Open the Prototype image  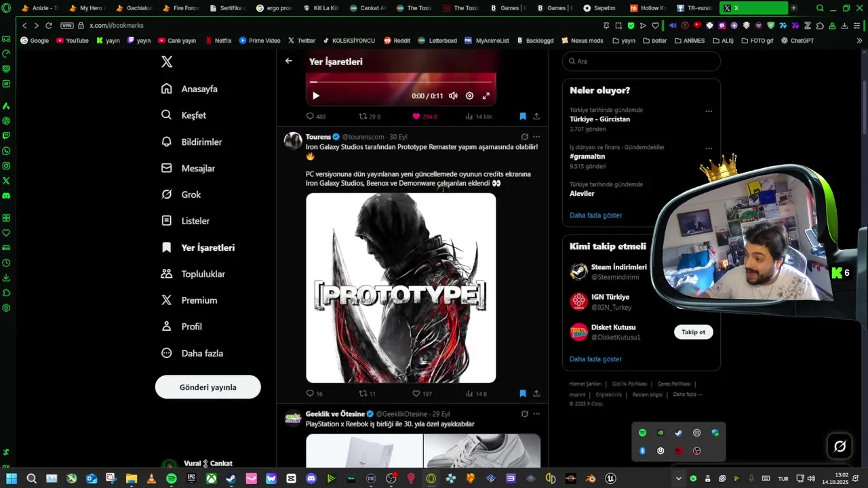401,288
